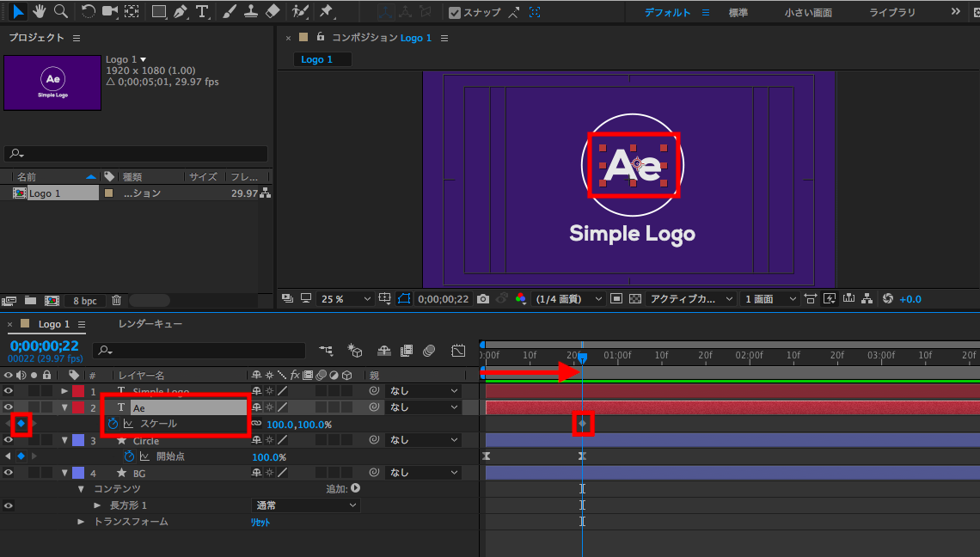The width and height of the screenshot is (980, 557).
Task: Collapse the Circle layer twirl arrow
Action: coord(64,440)
